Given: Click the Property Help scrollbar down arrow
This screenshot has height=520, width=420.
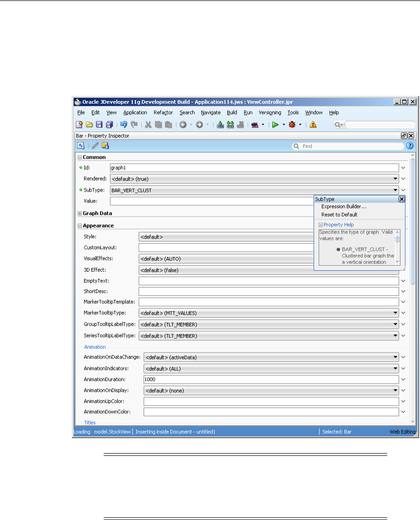Looking at the screenshot, I should [x=397, y=262].
